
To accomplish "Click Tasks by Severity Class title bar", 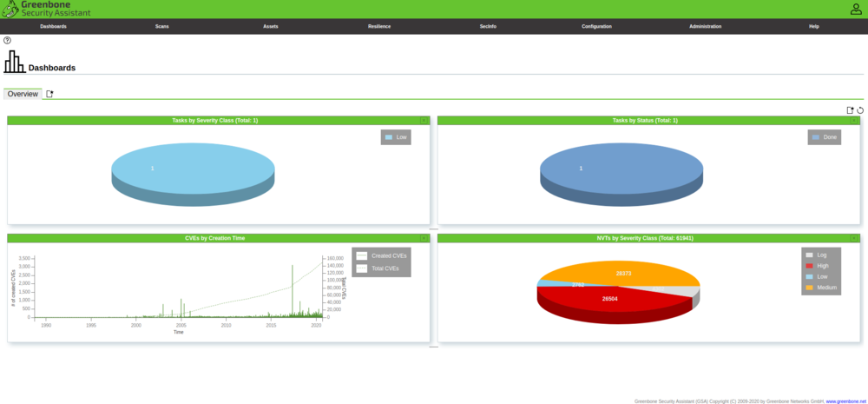I will [214, 120].
